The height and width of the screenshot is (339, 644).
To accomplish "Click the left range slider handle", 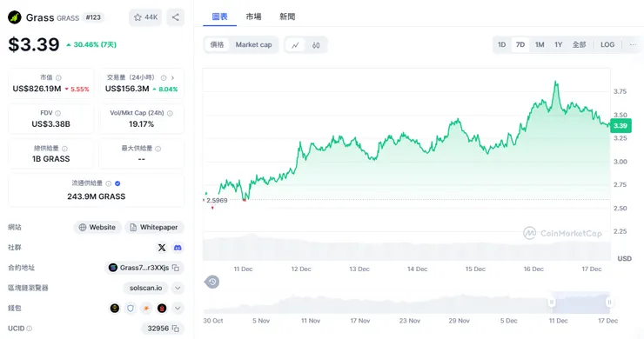I will (x=552, y=302).
